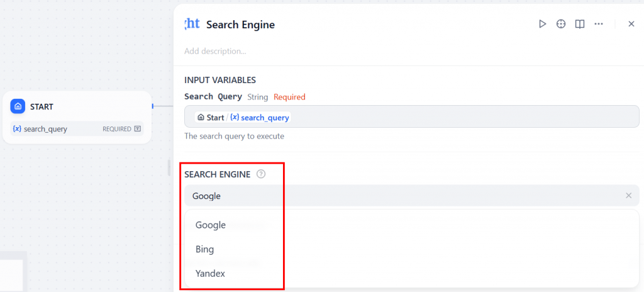Click the blue START node home icon
The image size is (644, 292).
point(18,106)
